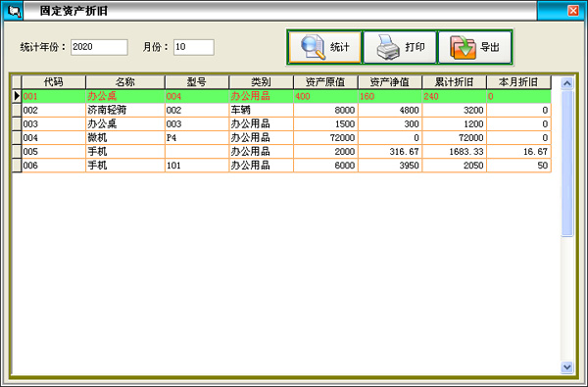Click the net value cell 3950
Viewport: 588px width, 387px height.
tap(390, 166)
